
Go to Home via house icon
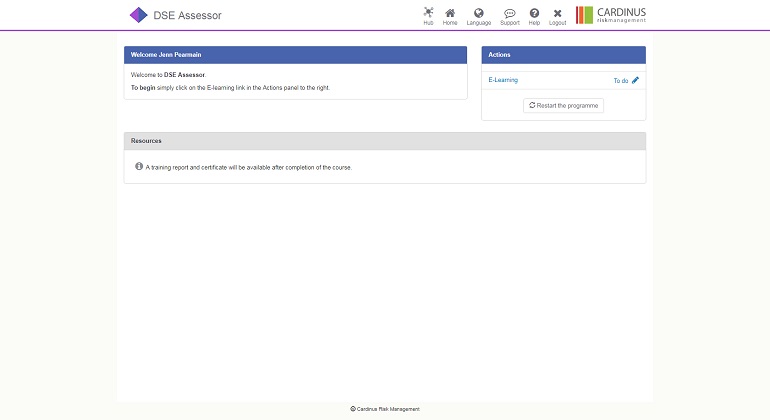click(450, 13)
